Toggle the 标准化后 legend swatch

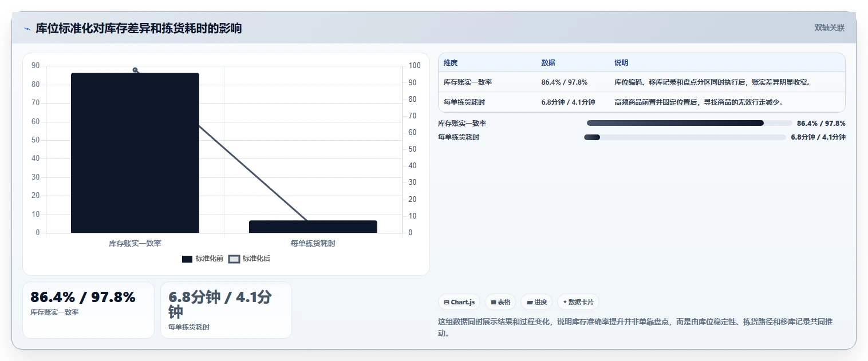pyautogui.click(x=234, y=259)
